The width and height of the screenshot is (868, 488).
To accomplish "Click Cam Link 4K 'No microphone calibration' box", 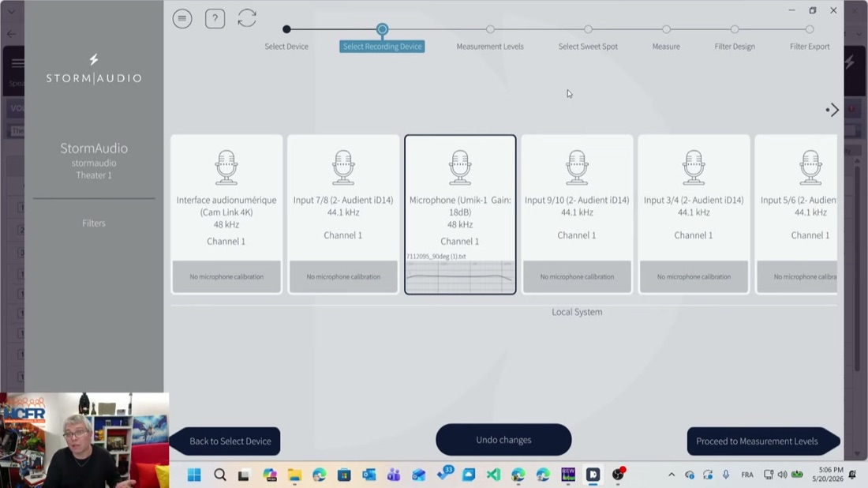I will 226,276.
